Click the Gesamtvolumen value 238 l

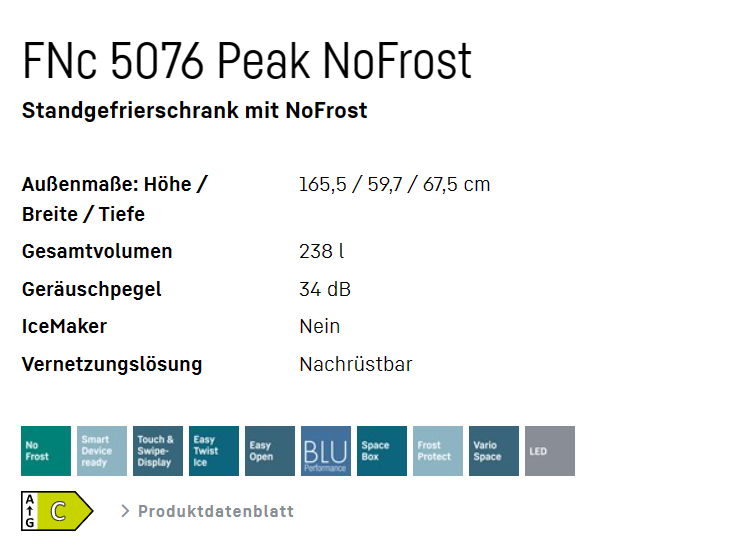[x=322, y=251]
